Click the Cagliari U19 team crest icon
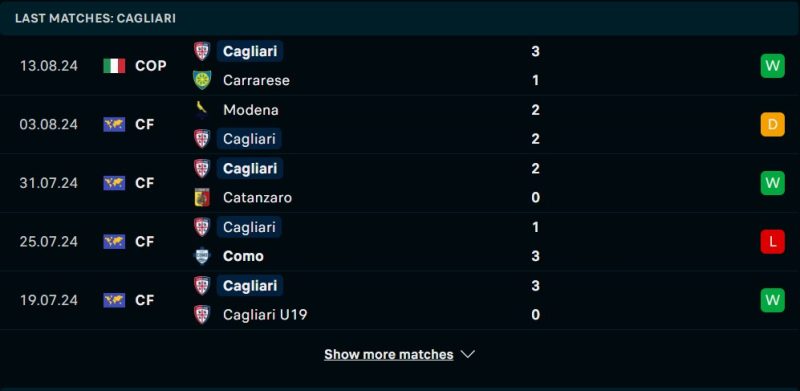Screen dimensions: 800x391 pyautogui.click(x=202, y=314)
